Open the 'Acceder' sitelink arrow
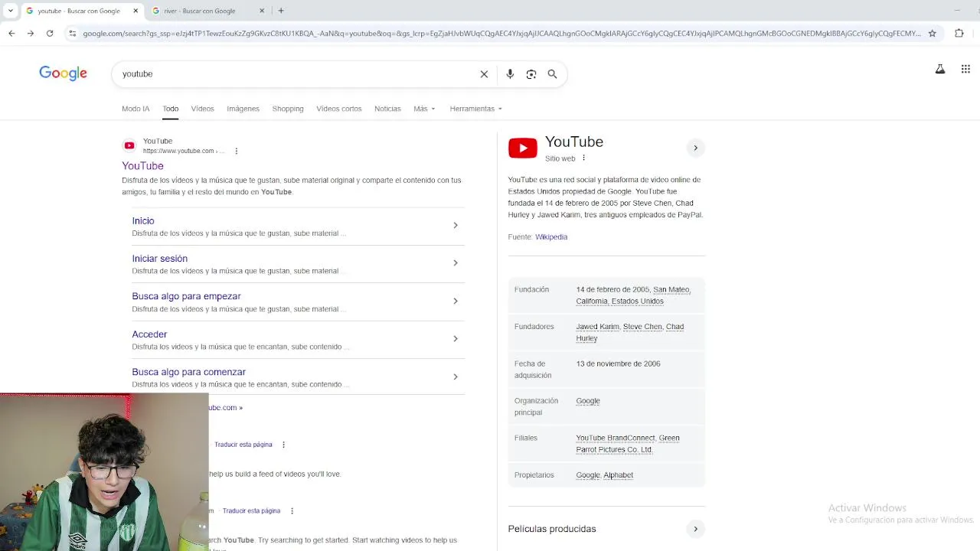980x551 pixels. [455, 339]
